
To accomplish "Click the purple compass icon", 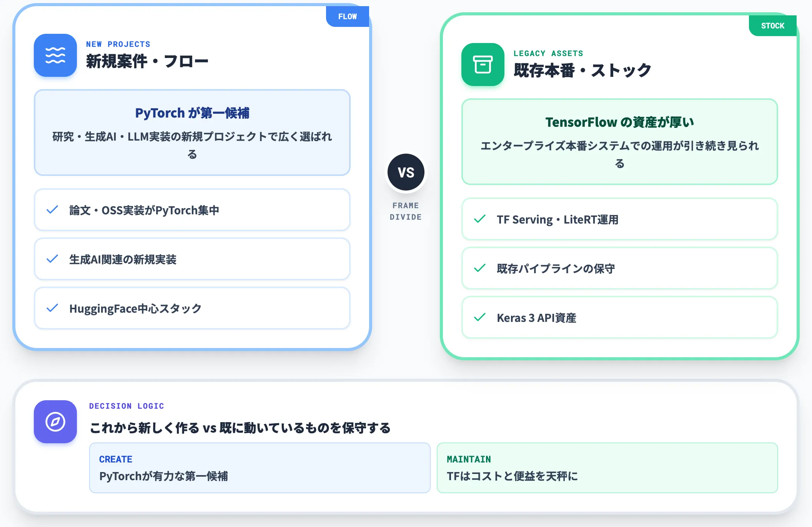I will click(55, 422).
